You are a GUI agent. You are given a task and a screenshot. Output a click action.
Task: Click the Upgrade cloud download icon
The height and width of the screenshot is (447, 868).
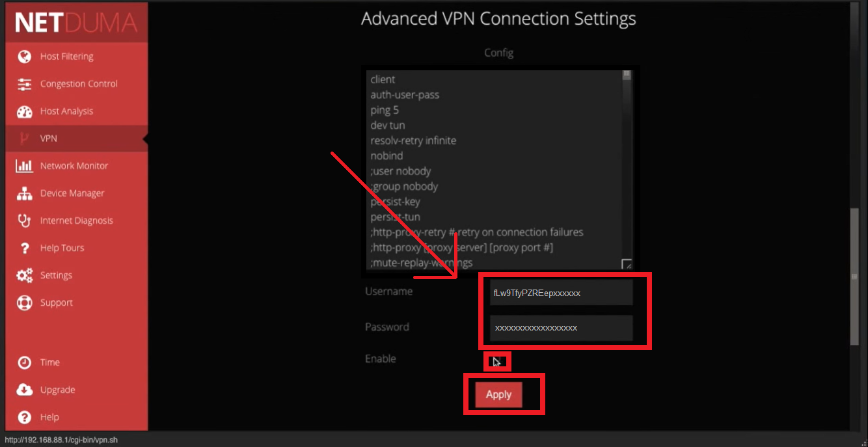click(x=25, y=390)
